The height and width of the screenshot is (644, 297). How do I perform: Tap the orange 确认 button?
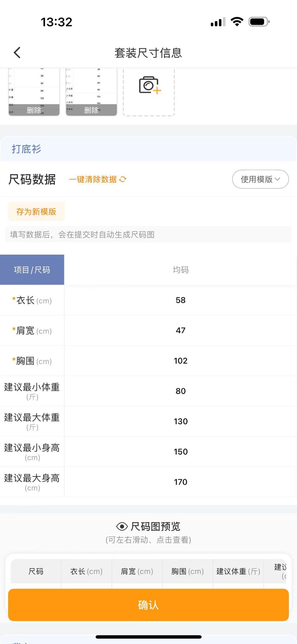click(x=148, y=605)
